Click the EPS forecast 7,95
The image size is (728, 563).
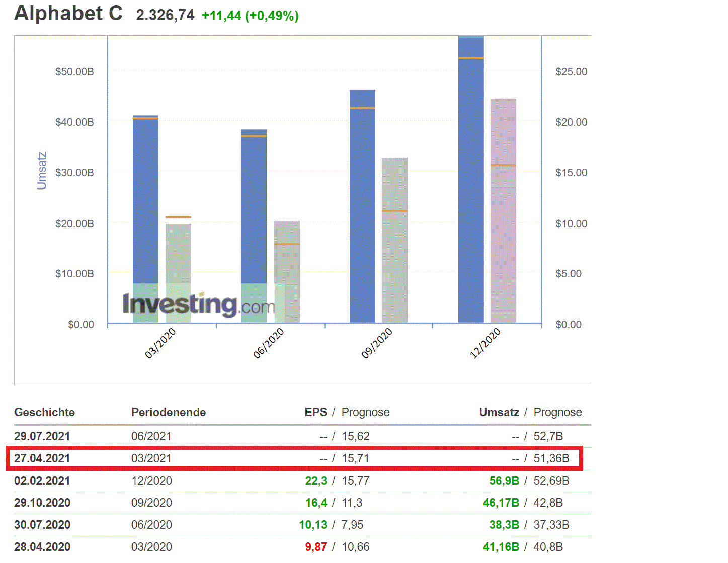pyautogui.click(x=353, y=525)
